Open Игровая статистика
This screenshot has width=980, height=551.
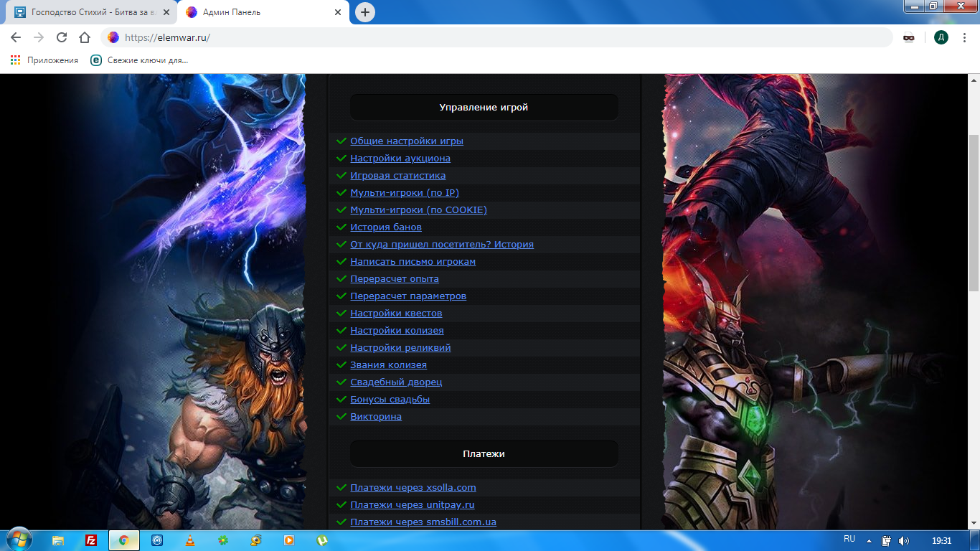point(398,176)
